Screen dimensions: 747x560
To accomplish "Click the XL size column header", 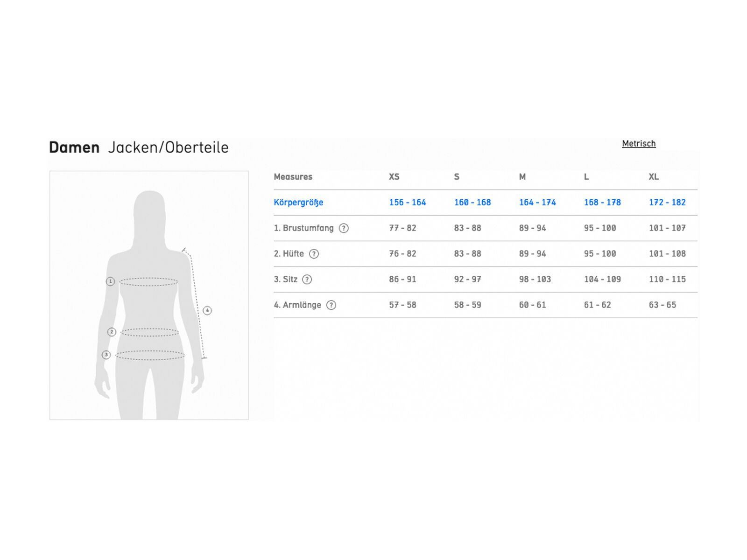I will [x=653, y=177].
